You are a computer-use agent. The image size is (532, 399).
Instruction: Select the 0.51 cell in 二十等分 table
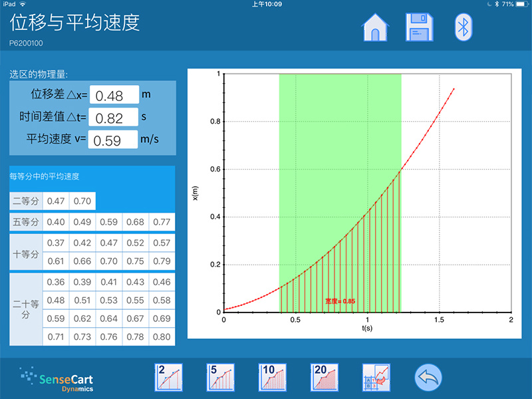pyautogui.click(x=82, y=301)
